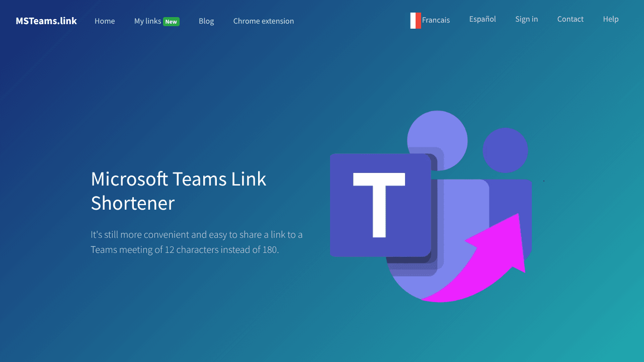Click the French flag icon

pyautogui.click(x=416, y=21)
